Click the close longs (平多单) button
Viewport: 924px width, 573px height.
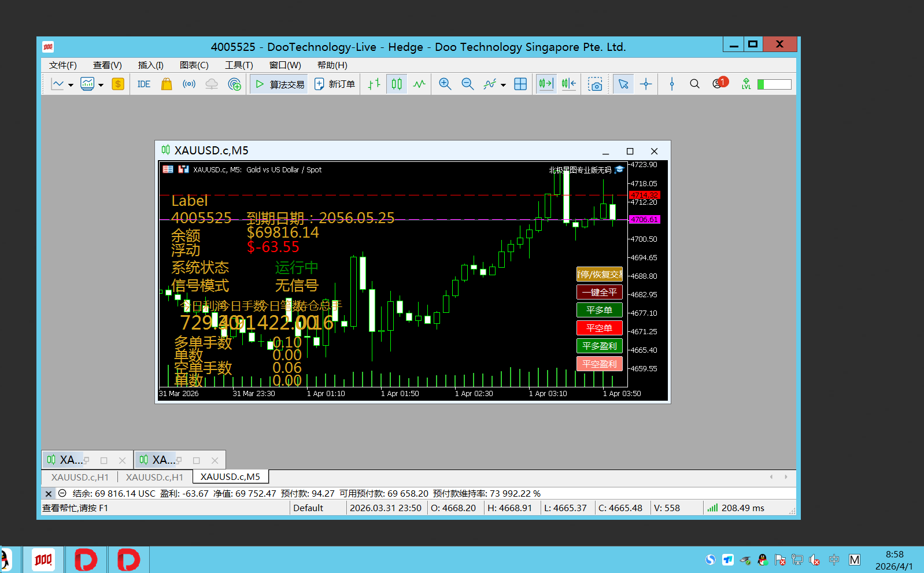tap(600, 310)
